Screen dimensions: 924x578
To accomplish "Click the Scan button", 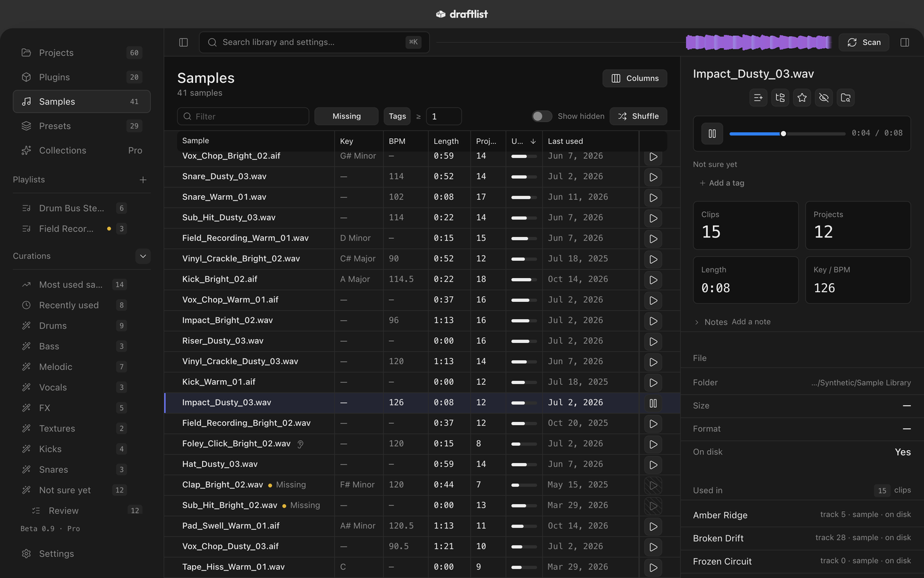I will [864, 42].
